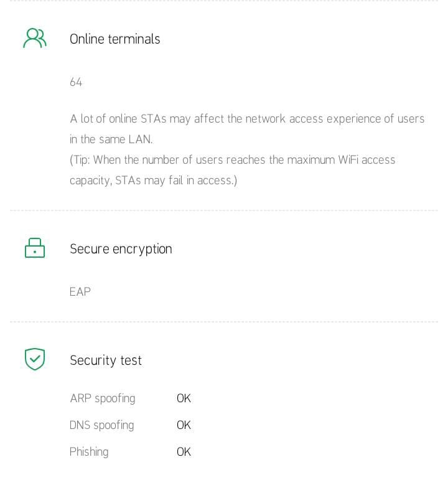Select the DNS spoofing label

(x=101, y=425)
